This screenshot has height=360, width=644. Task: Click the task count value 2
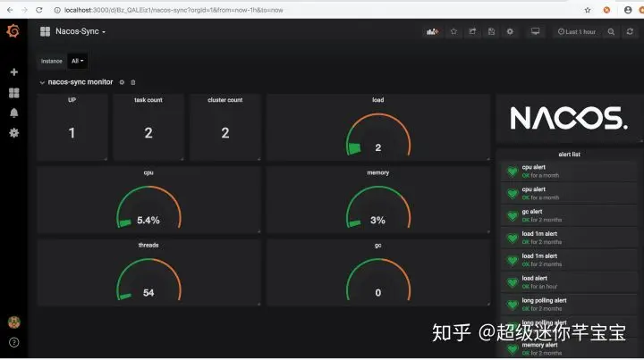[x=148, y=133]
